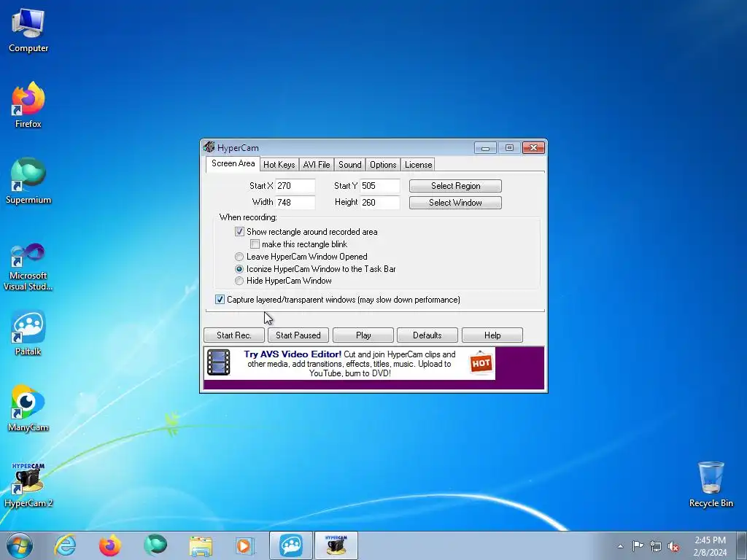Select the Supermium desktop shortcut
The width and height of the screenshot is (747, 560).
click(28, 181)
